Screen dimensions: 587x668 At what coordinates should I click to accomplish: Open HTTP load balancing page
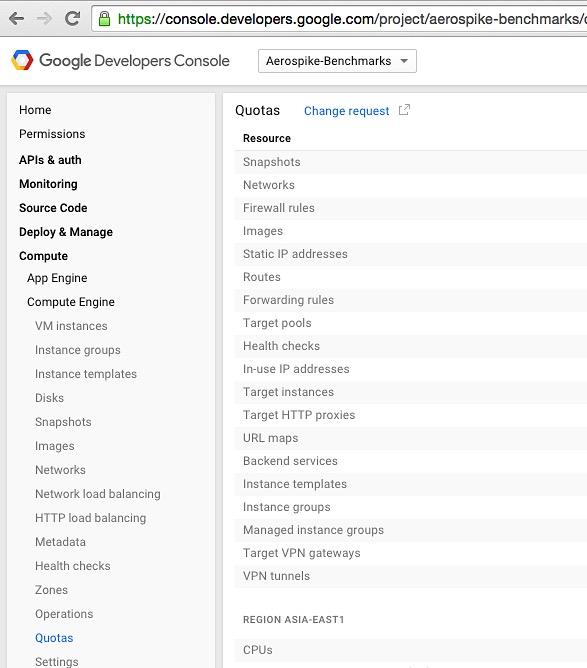pyautogui.click(x=91, y=518)
